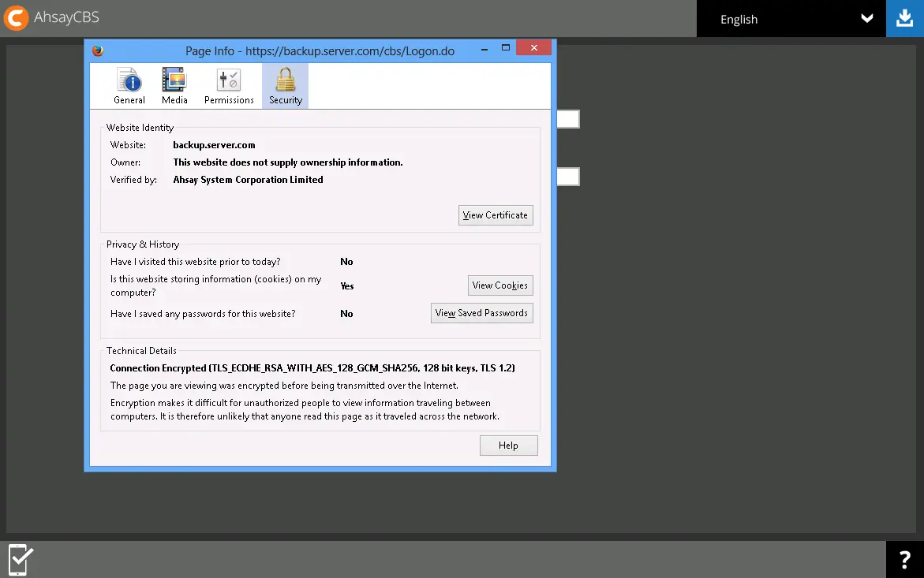924x578 pixels.
Task: Open View Saved Passwords
Action: click(x=481, y=312)
